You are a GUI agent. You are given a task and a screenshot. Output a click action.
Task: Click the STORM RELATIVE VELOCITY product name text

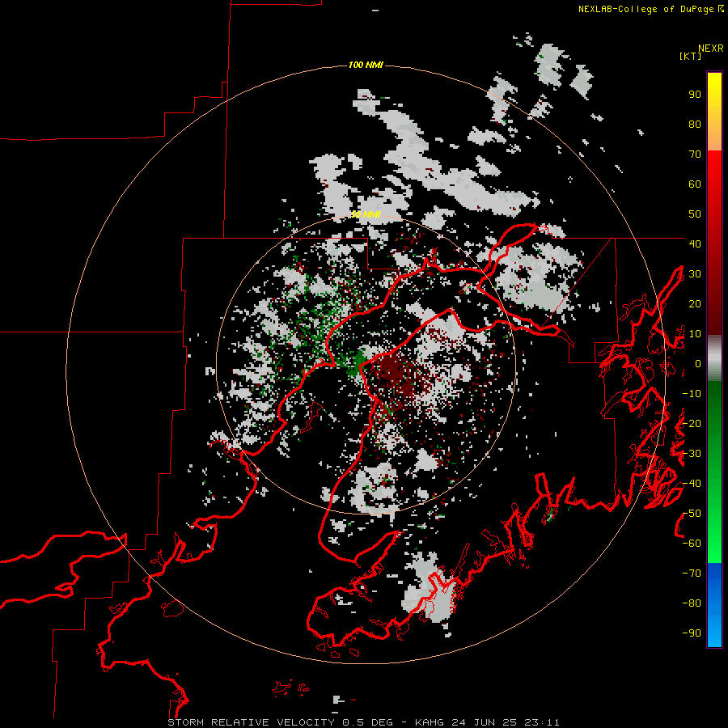click(251, 722)
